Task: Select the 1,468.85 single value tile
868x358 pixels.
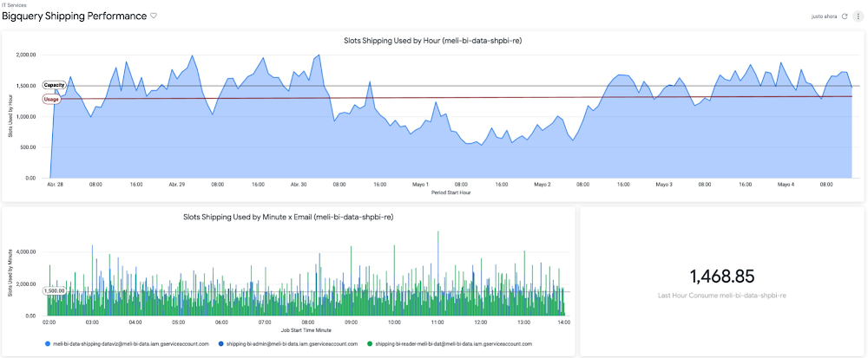Action: [x=720, y=277]
